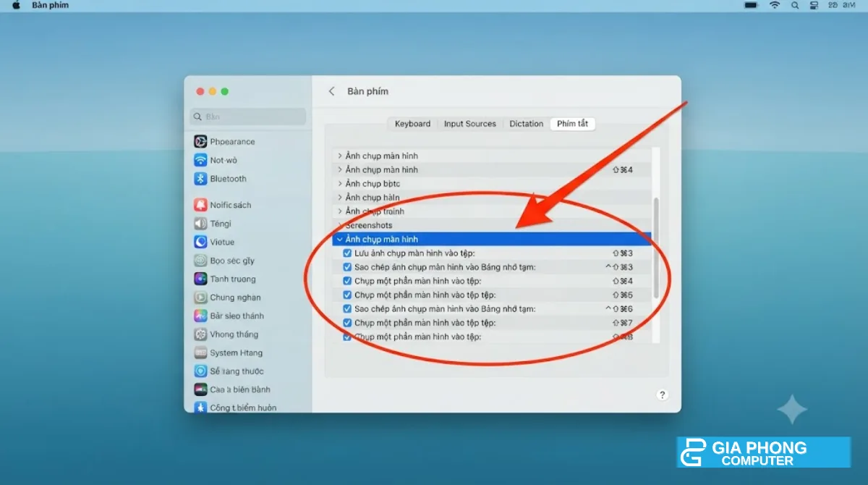
Task: Collapse the highlighted Ảnh chụp màn hình group
Action: tap(340, 240)
